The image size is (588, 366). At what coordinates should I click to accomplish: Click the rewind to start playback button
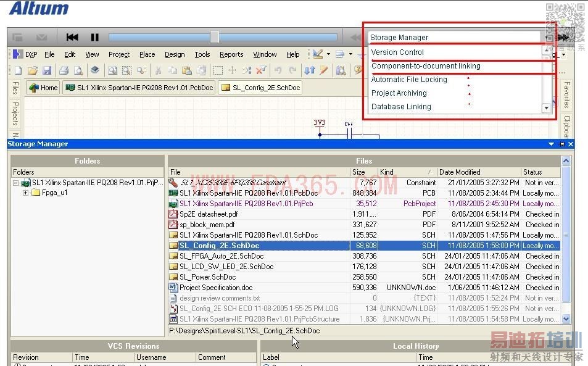pos(72,37)
